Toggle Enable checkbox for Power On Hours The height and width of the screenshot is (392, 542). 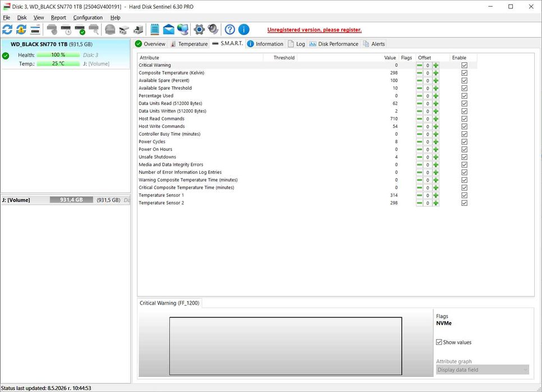(464, 149)
